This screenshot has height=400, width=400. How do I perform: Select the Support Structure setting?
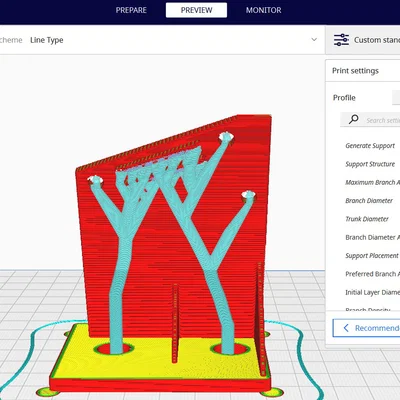tap(370, 164)
